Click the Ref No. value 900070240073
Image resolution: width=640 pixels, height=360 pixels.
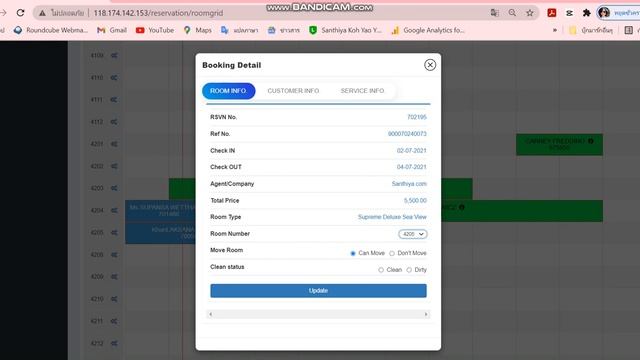pos(407,134)
